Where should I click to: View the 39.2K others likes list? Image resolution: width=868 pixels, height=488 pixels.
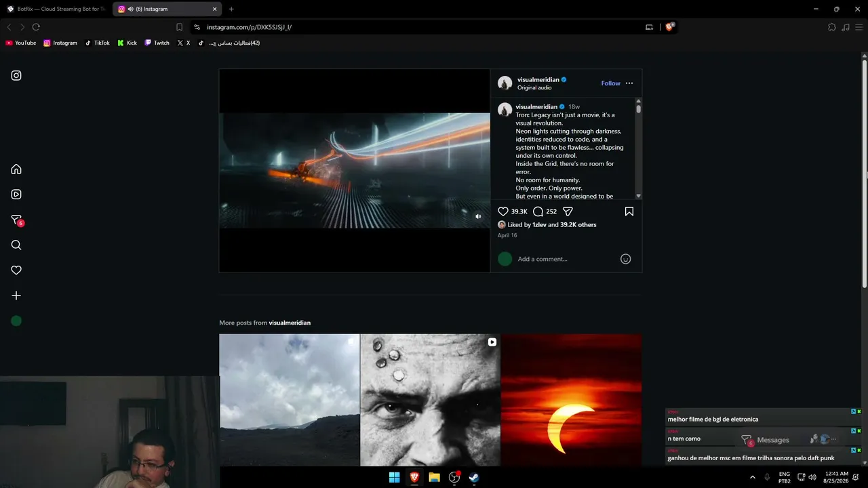[578, 225]
